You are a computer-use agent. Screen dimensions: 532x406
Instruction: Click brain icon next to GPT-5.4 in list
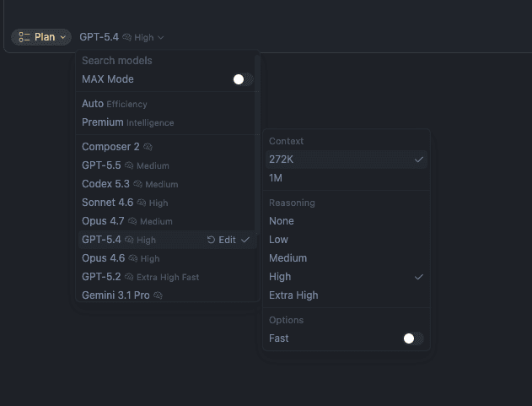(x=129, y=240)
